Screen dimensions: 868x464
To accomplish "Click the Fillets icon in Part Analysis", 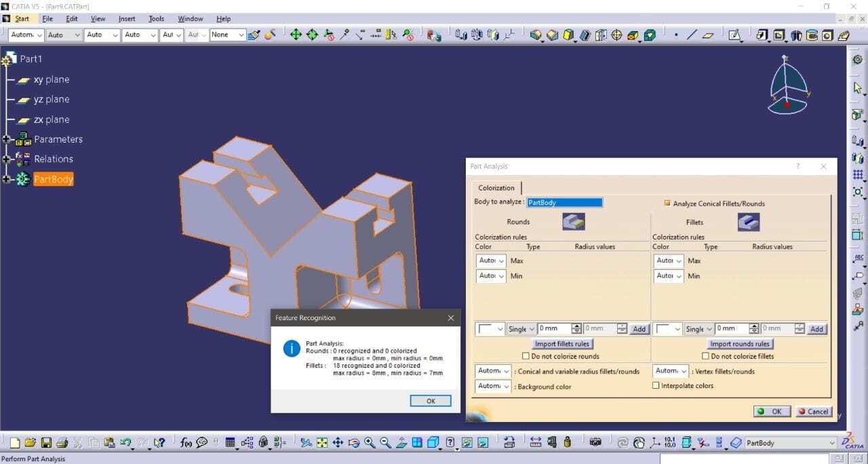I will (749, 222).
